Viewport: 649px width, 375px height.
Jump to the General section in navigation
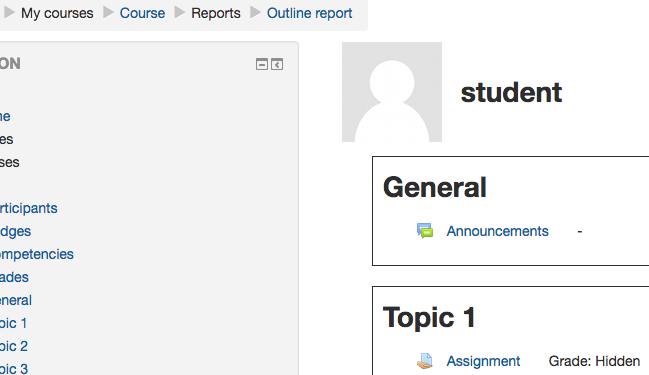pos(16,300)
